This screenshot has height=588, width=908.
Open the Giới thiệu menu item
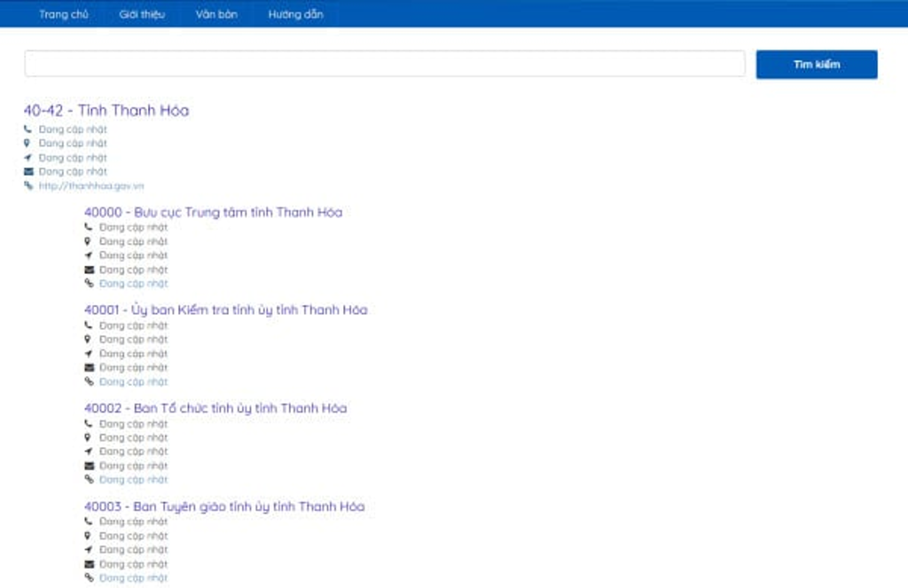click(142, 14)
